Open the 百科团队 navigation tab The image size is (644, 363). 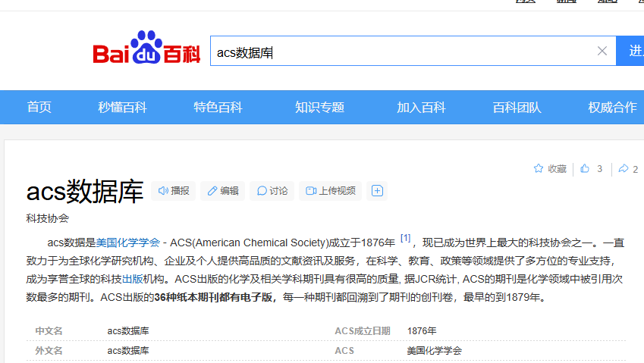tap(517, 108)
